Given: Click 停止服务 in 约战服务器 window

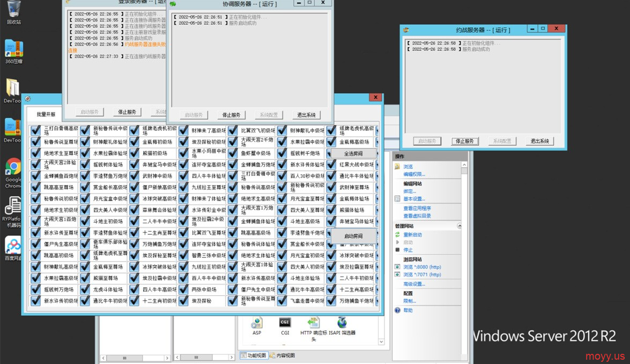Looking at the screenshot, I should 465,141.
